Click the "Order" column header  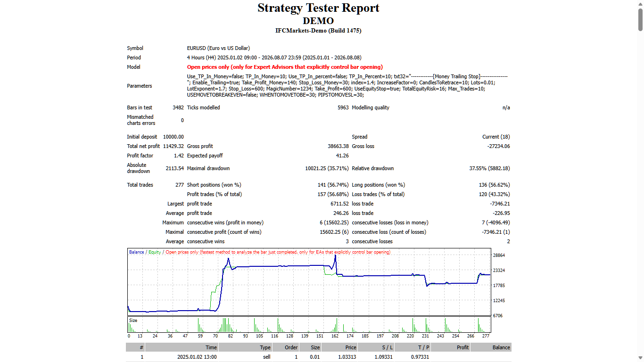[286, 347]
